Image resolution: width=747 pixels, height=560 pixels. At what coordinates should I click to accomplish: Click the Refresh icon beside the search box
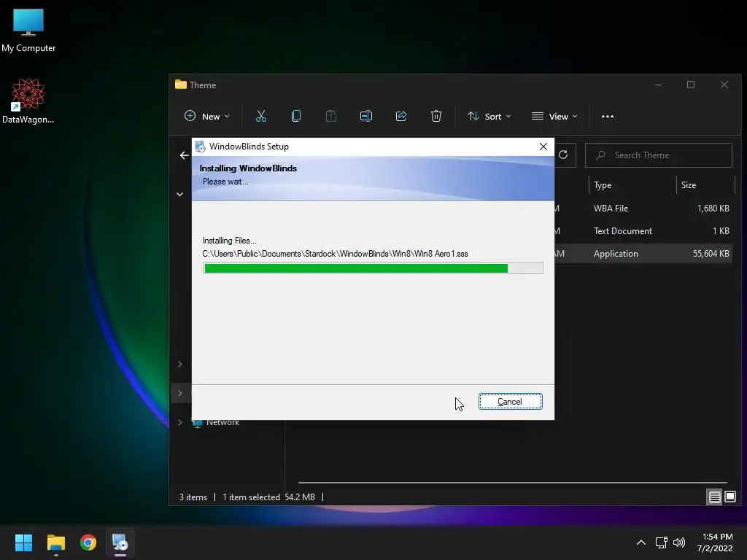pyautogui.click(x=563, y=155)
